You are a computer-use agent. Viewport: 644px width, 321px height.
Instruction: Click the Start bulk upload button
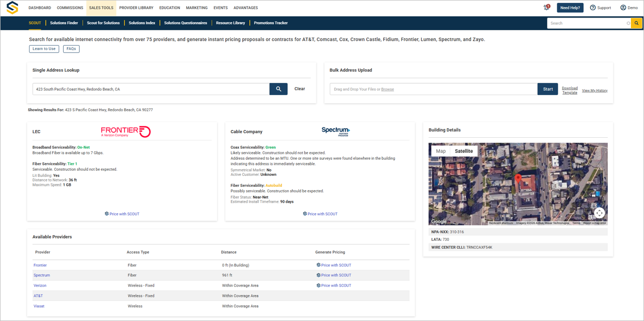point(548,89)
